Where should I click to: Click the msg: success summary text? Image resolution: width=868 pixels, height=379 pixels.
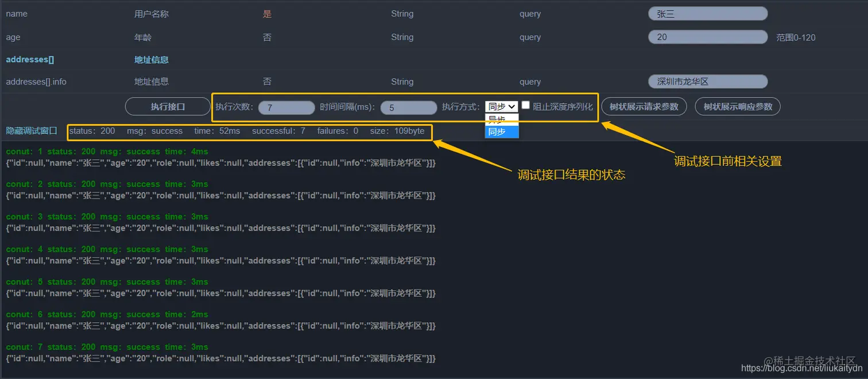pos(155,131)
